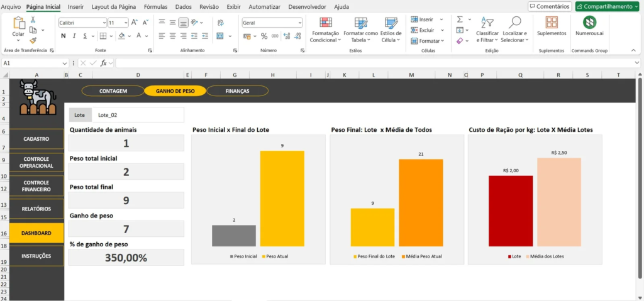Click the Cut scissors icon
This screenshot has height=301, width=644.
(x=33, y=20)
